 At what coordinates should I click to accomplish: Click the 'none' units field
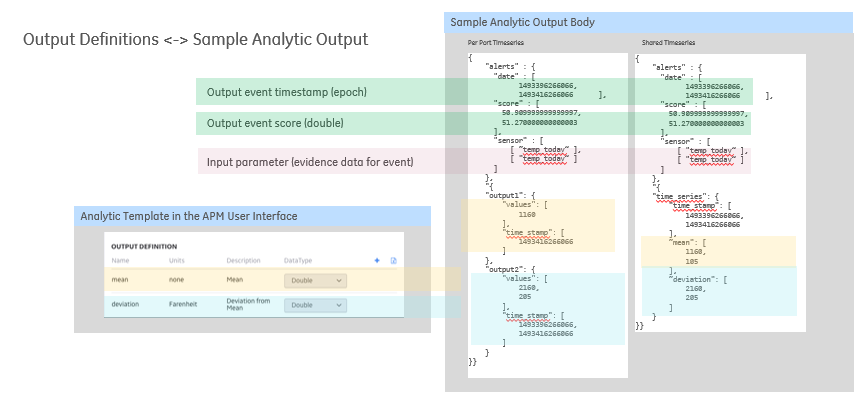tap(176, 280)
